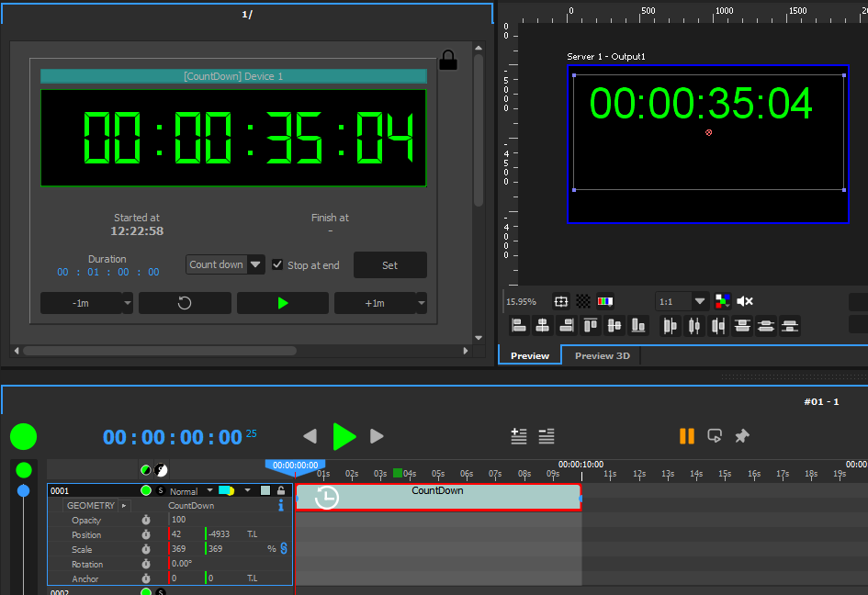Distribute the horizontal centers of the layers

coord(694,325)
